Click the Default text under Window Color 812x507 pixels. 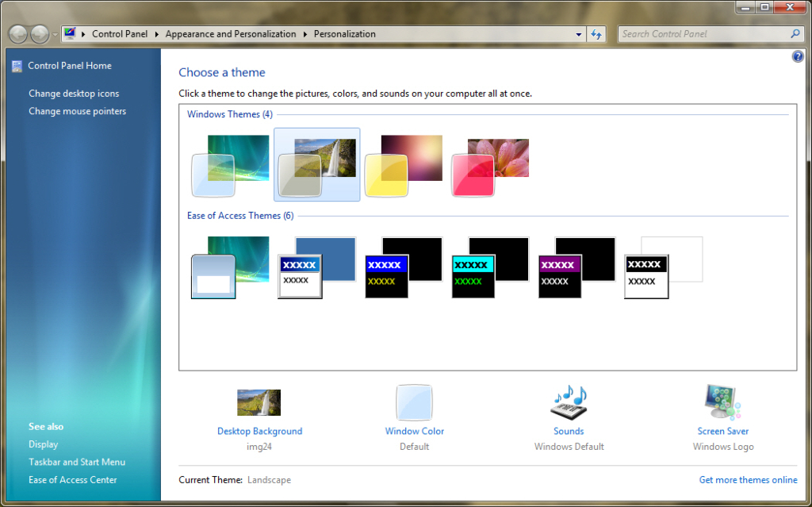414,447
